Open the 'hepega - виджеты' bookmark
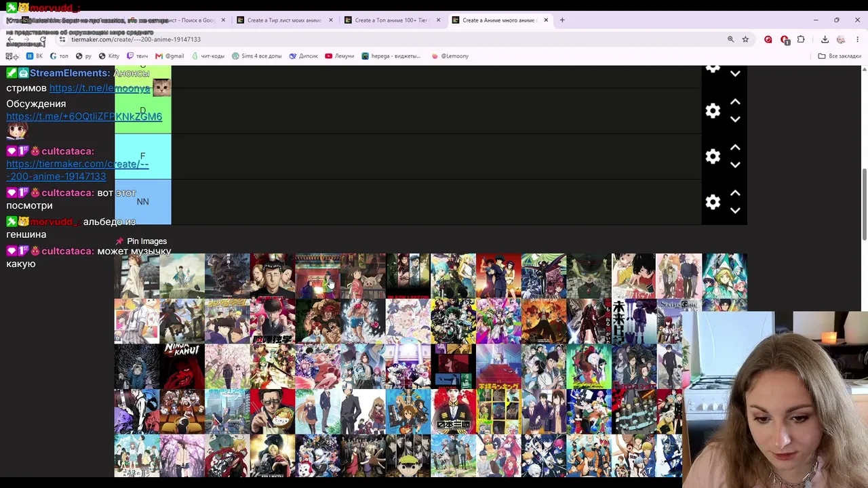Viewport: 868px width, 488px height. point(391,56)
